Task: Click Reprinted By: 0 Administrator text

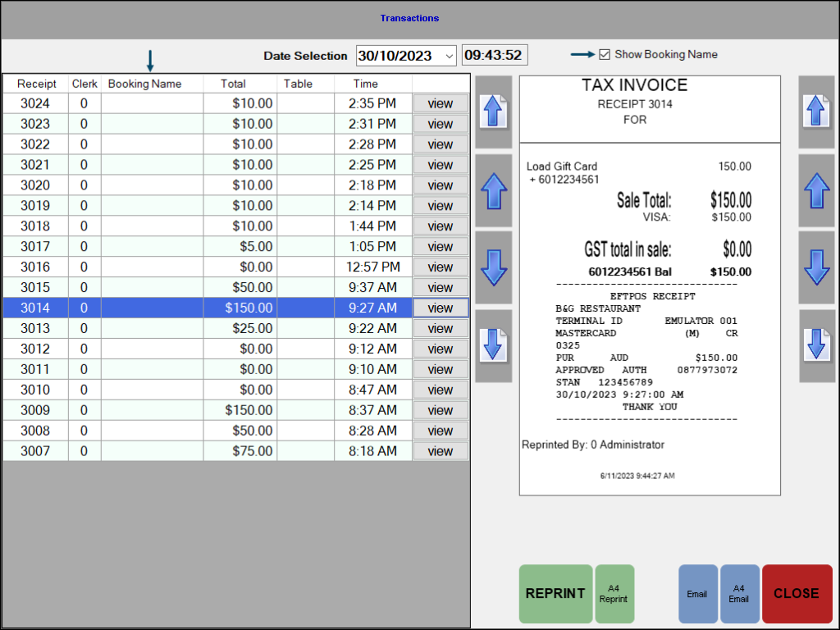Action: coord(593,445)
